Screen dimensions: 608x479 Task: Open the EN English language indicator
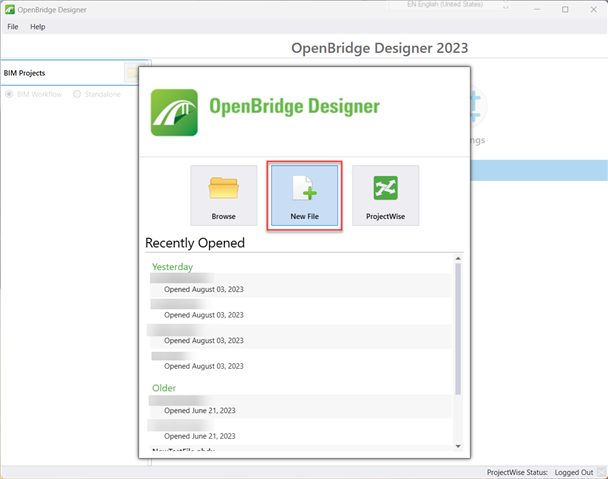coord(445,5)
